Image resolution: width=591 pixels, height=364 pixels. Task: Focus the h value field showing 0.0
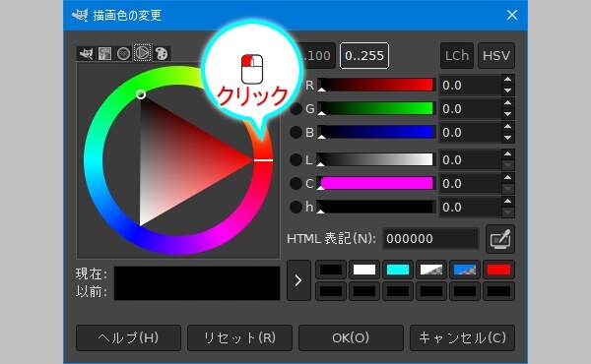coord(471,207)
